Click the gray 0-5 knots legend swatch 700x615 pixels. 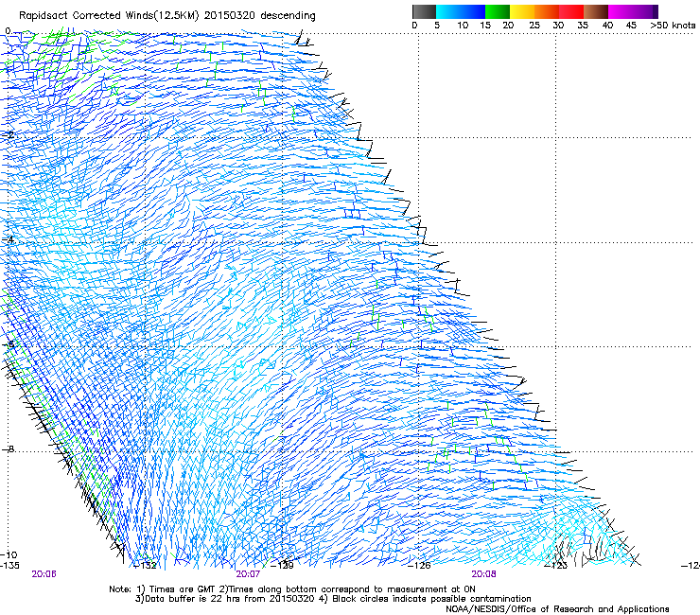click(x=424, y=11)
